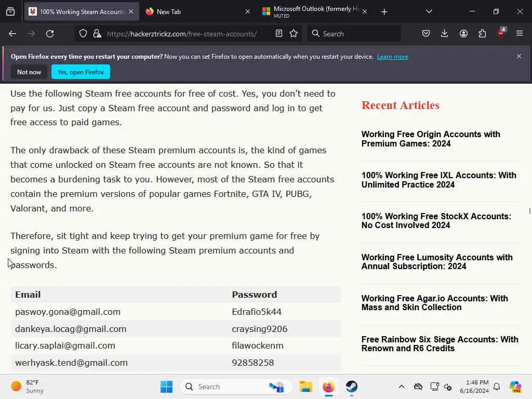Open a new browser tab

[x=384, y=12]
